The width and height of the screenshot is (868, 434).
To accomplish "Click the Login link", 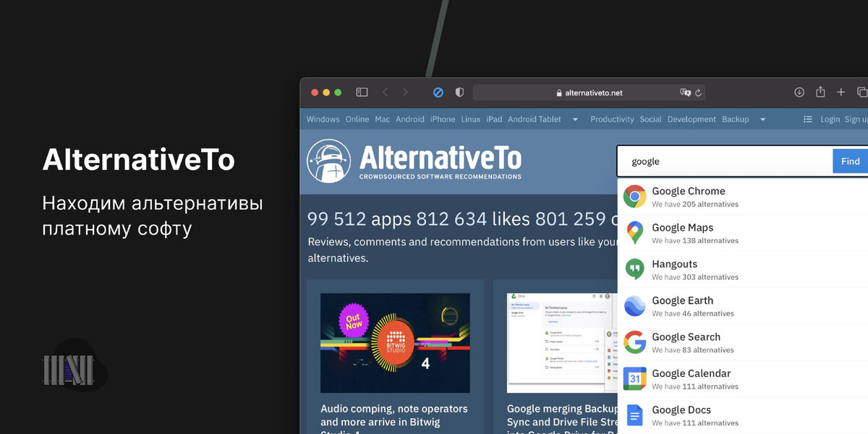I will click(830, 119).
